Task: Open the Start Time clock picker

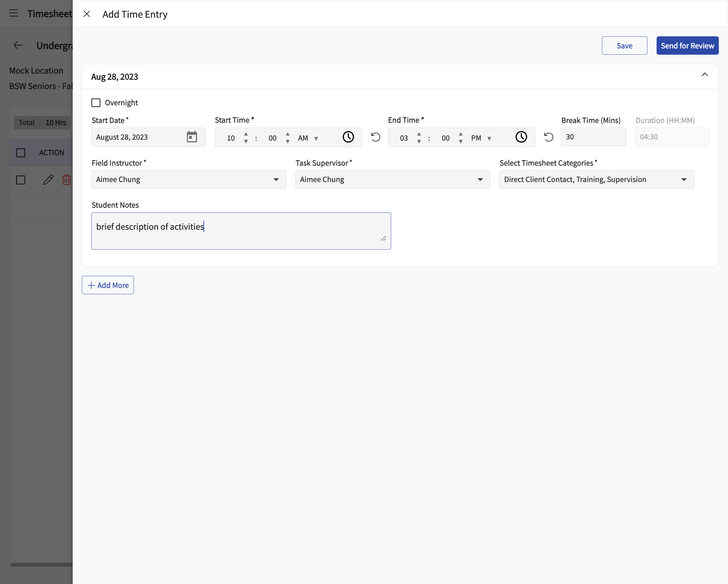Action: pyautogui.click(x=348, y=137)
